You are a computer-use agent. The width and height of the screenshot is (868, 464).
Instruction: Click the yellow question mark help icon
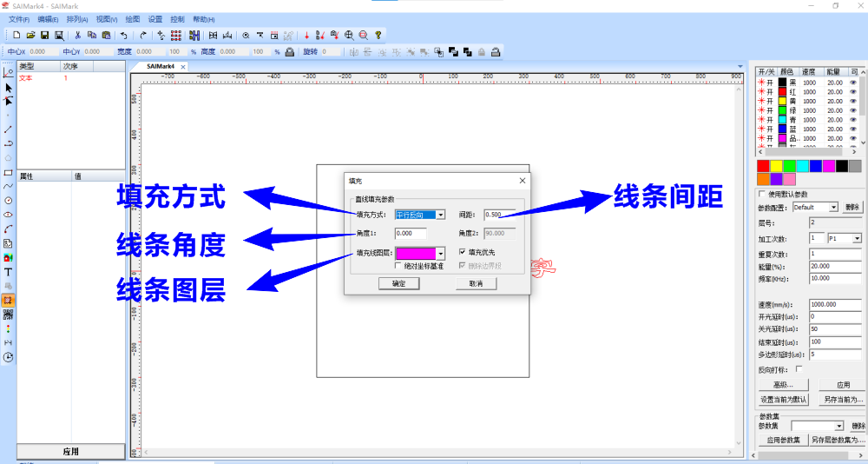(x=378, y=36)
